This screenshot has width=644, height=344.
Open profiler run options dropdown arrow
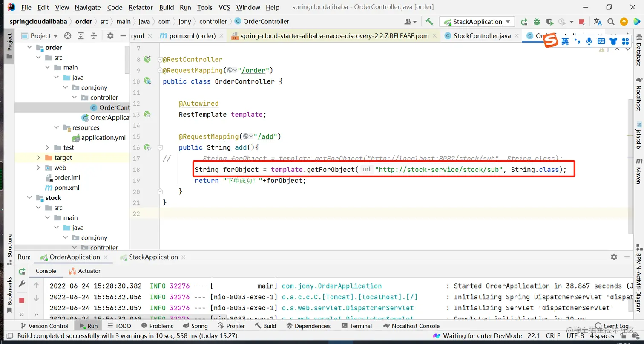tap(572, 22)
